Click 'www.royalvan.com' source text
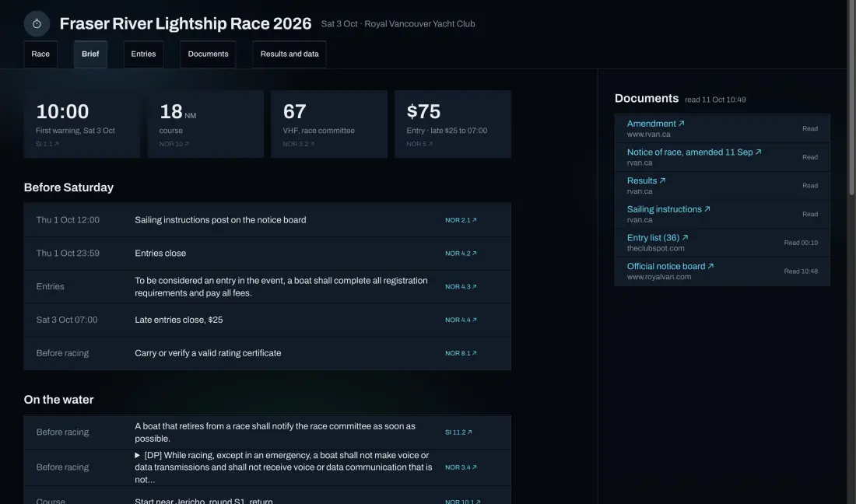The image size is (856, 504). [659, 277]
